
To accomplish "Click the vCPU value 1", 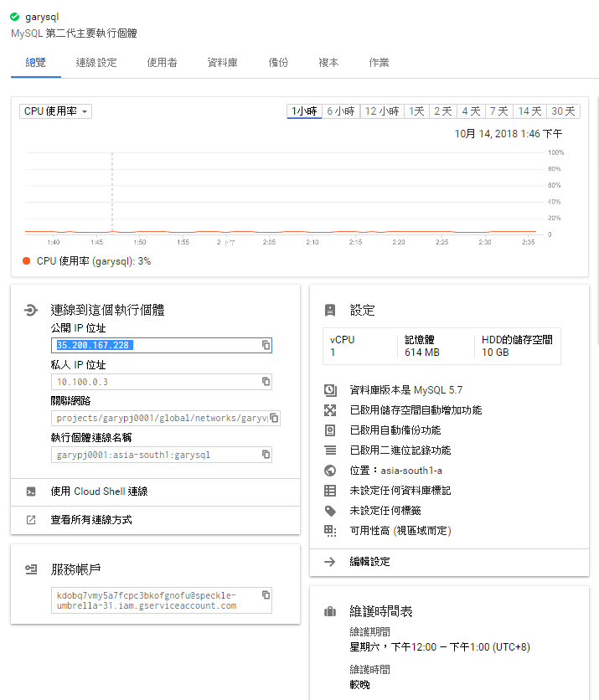I will pyautogui.click(x=333, y=353).
